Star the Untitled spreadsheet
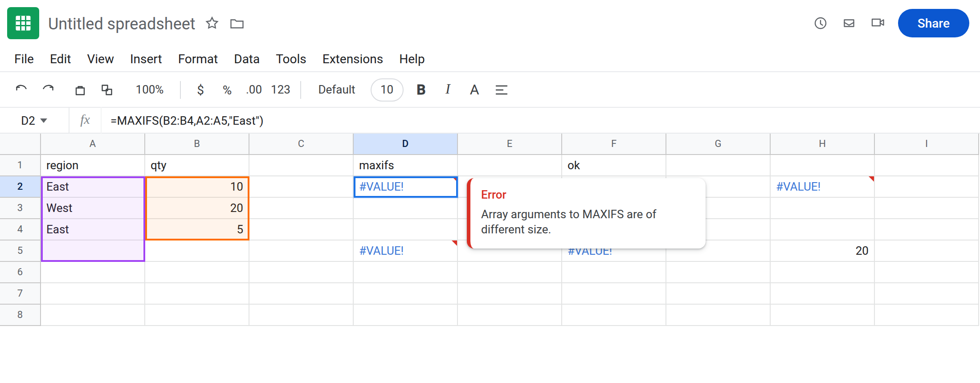The image size is (980, 383). 212,23
